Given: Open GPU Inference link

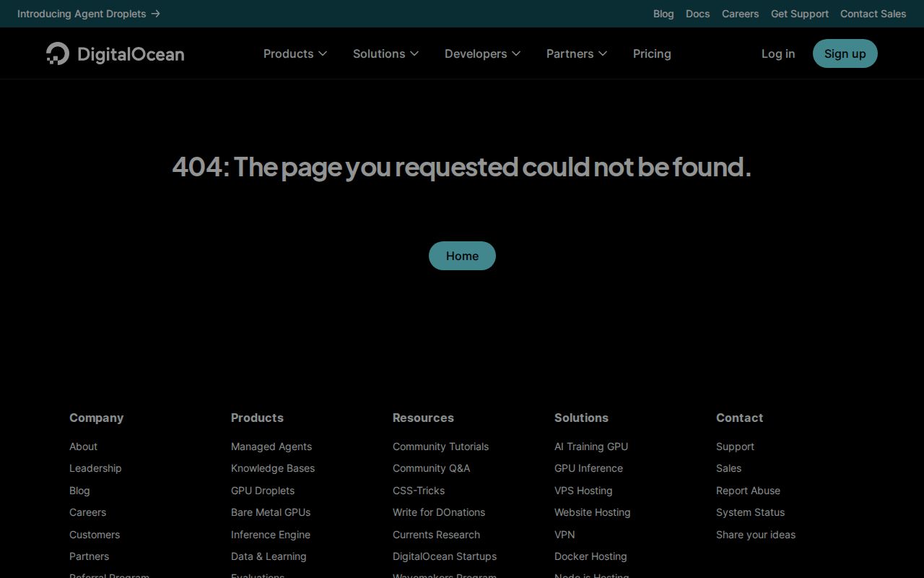Looking at the screenshot, I should [x=588, y=468].
